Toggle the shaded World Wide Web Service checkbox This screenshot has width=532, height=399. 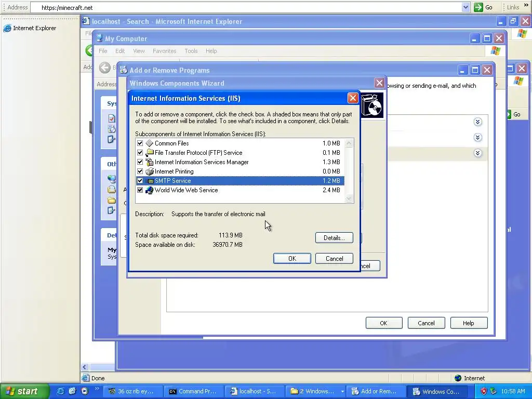click(x=140, y=190)
